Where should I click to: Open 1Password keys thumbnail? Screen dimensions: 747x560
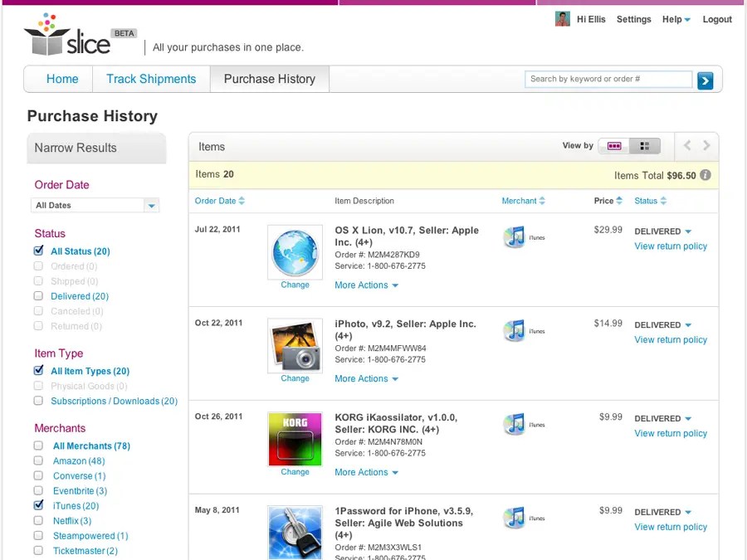[295, 533]
